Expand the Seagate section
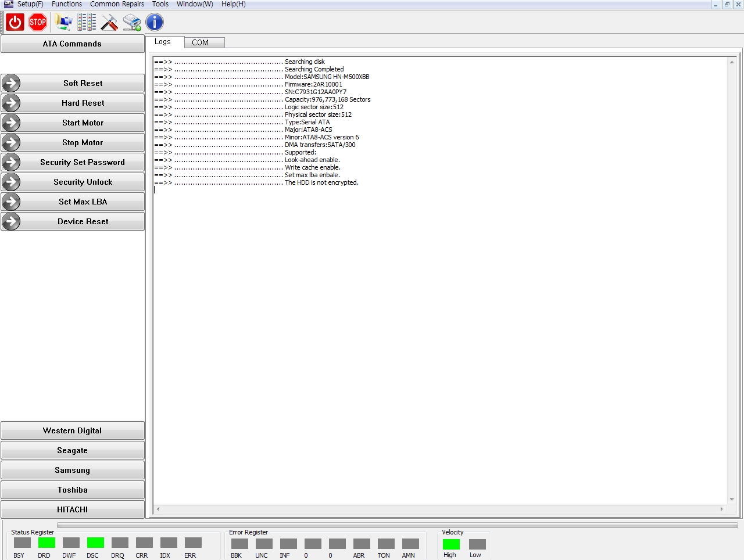This screenshot has height=560, width=744. click(x=73, y=450)
